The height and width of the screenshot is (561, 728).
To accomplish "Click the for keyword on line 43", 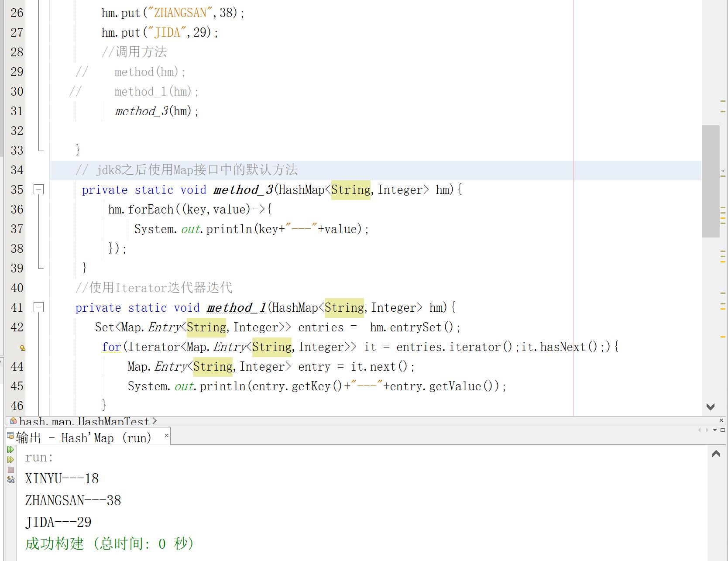I will 111,347.
